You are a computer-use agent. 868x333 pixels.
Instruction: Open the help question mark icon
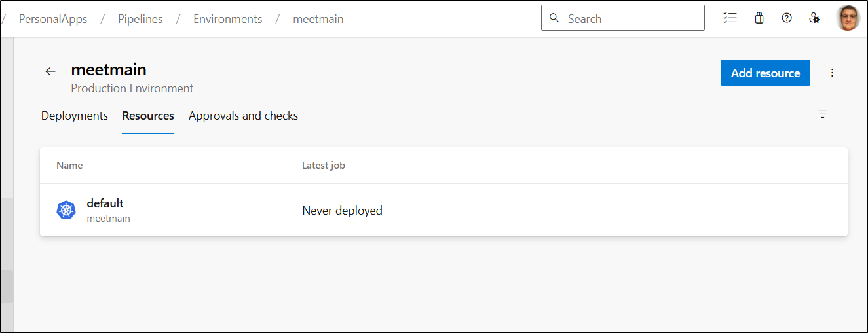(x=787, y=18)
